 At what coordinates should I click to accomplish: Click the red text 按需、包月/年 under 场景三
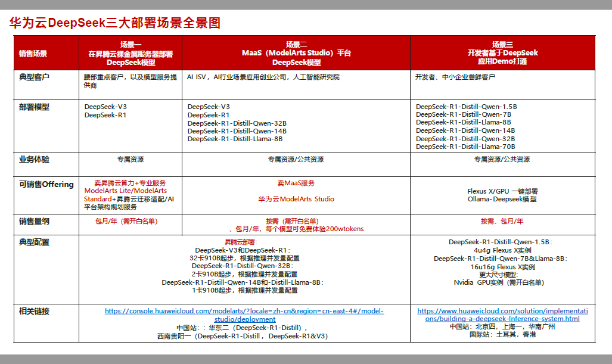[502, 221]
